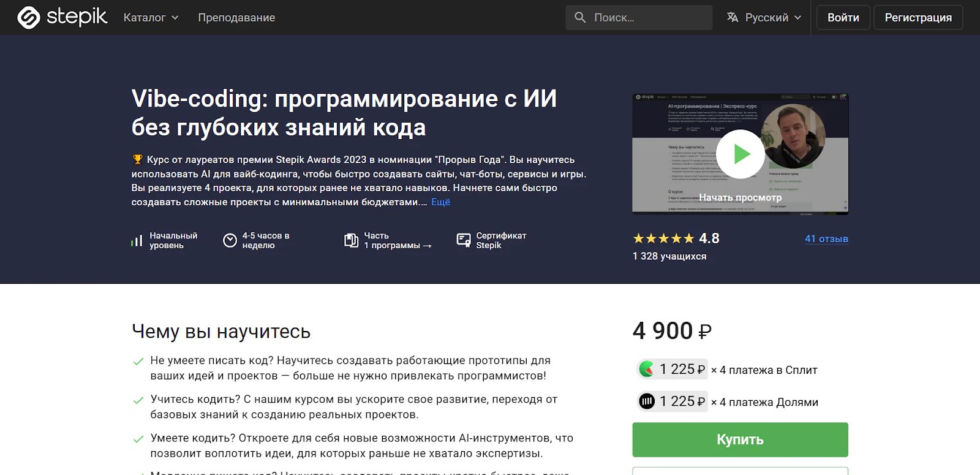980x475 pixels.
Task: Click the translate language icon
Action: tap(733, 18)
